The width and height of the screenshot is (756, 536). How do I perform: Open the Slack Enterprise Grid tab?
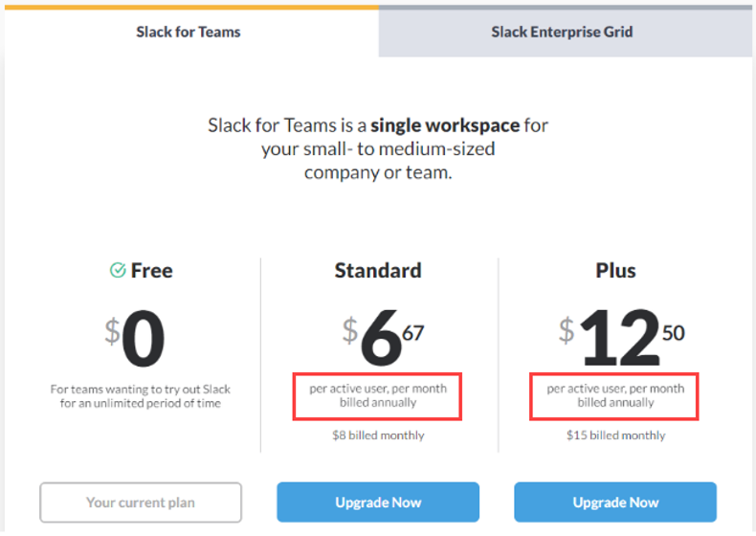[562, 32]
